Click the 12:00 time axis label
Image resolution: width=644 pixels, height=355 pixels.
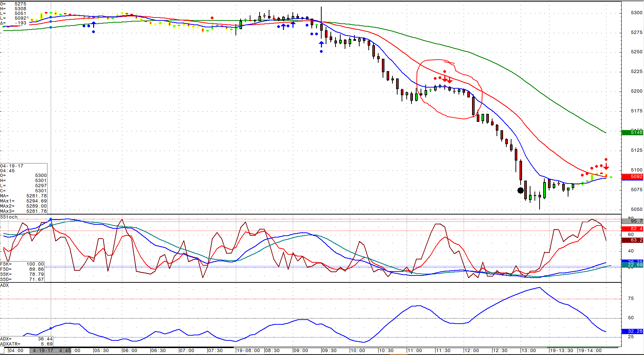[472, 351]
